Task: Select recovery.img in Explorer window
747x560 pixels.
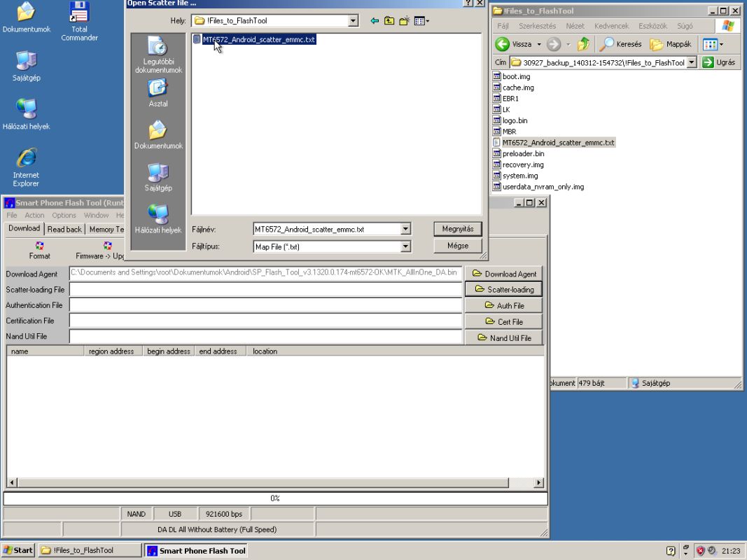Action: (518, 164)
